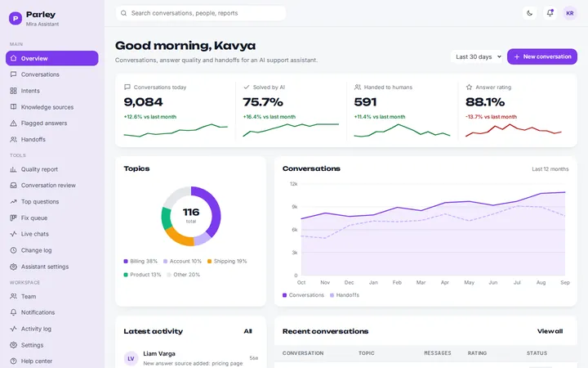Open Conversations page from sidebar

(52, 74)
